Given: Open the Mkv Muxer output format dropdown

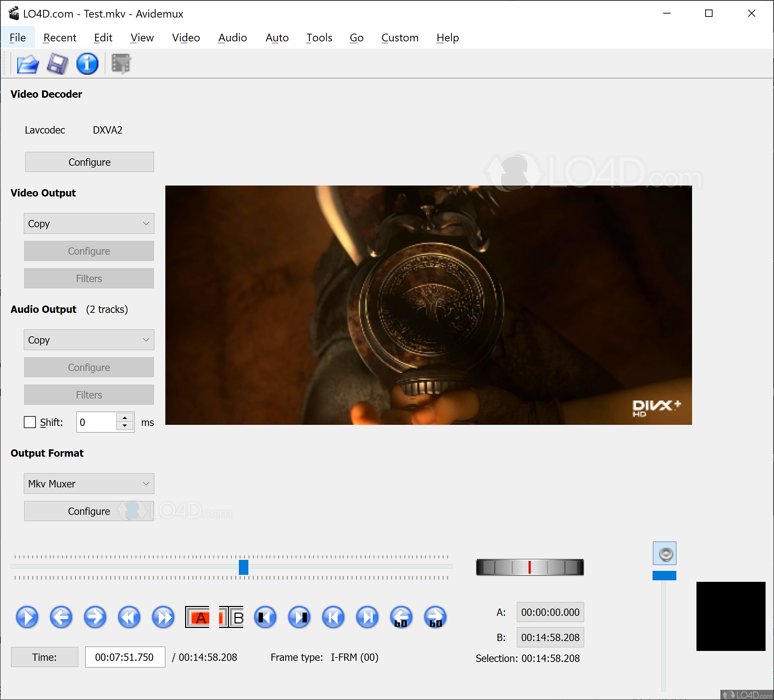Looking at the screenshot, I should (x=89, y=483).
